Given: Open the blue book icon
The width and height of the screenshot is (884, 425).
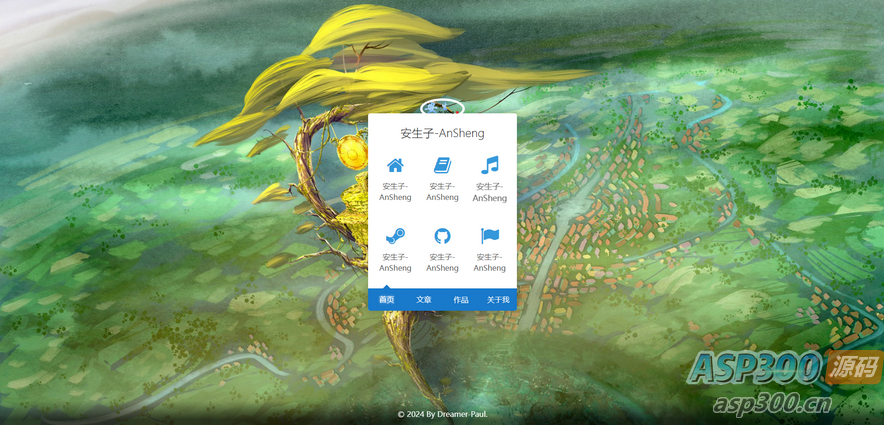Looking at the screenshot, I should tap(443, 165).
